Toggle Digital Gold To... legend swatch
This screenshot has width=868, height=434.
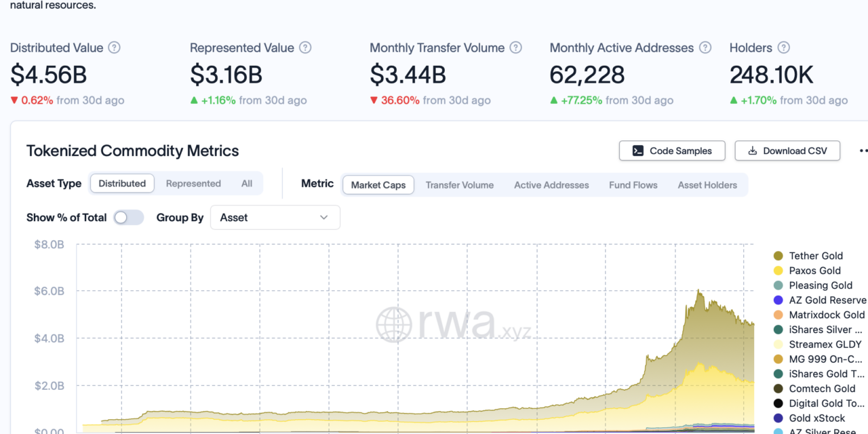(x=778, y=403)
